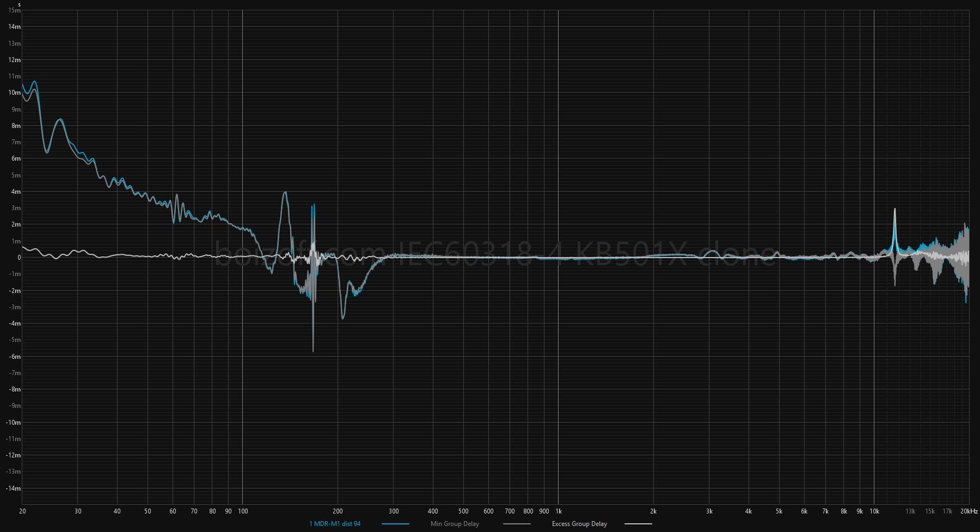Click the 10k label on the frequency axis
The width and height of the screenshot is (980, 532).
coord(874,511)
